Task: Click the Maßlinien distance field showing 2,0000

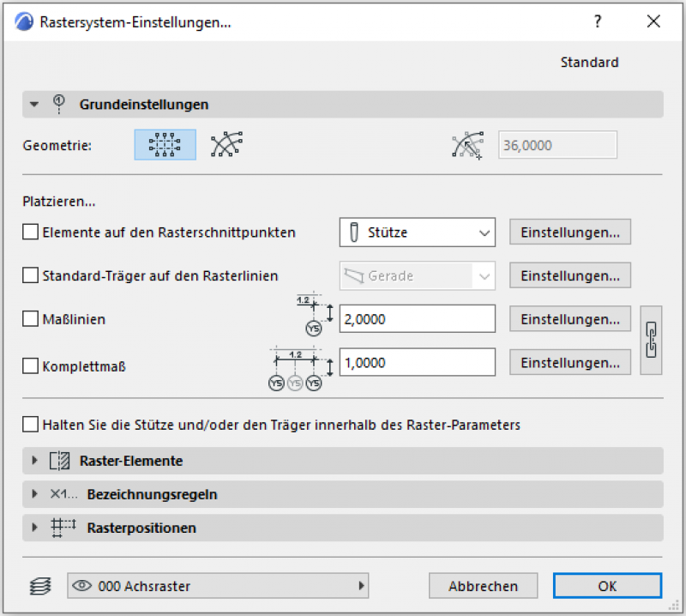Action: pyautogui.click(x=417, y=319)
